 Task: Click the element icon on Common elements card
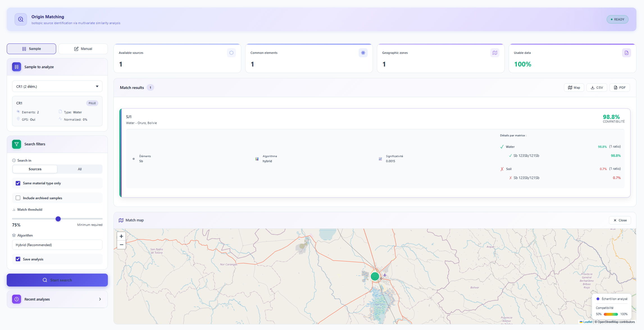[363, 53]
